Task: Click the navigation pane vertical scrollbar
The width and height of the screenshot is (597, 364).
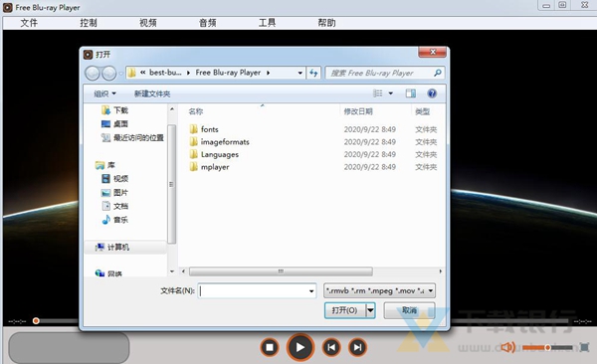Action: [172, 184]
